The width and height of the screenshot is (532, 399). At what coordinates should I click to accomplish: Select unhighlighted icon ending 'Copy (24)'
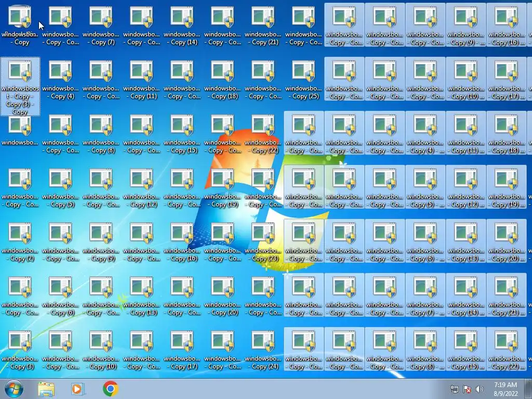pos(263,350)
